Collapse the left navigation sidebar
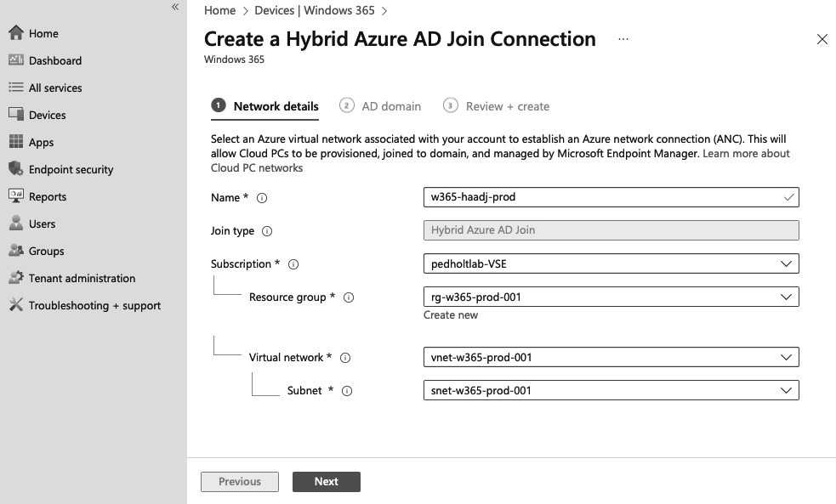Screen dimensions: 836x504 point(175,7)
